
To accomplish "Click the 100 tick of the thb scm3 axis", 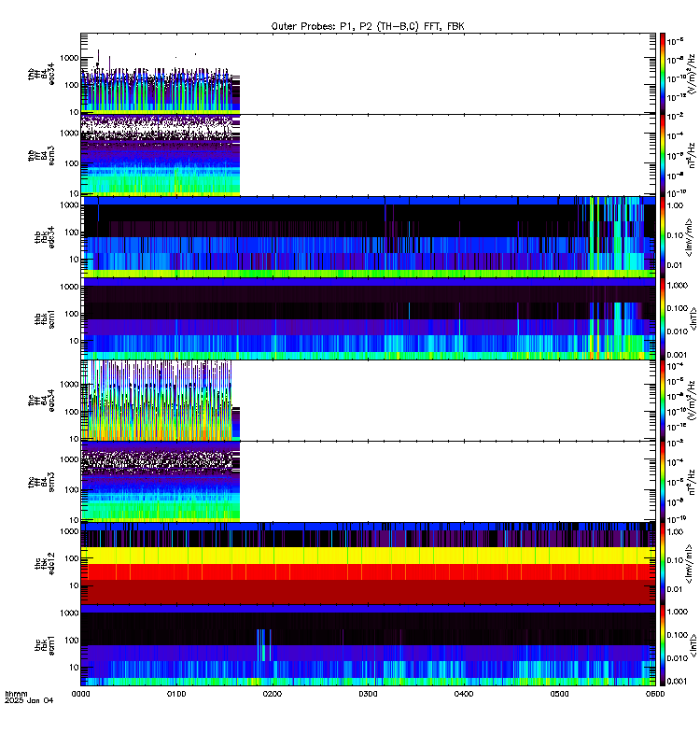I will point(72,163).
